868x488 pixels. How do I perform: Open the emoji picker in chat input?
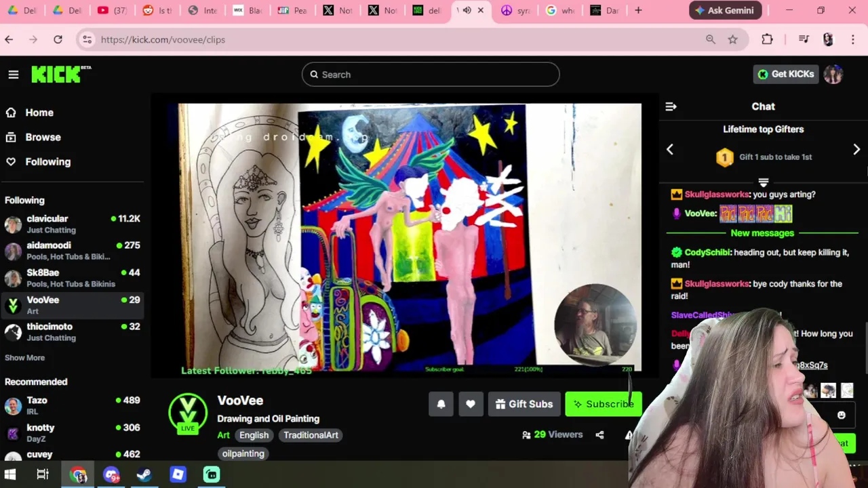[842, 415]
